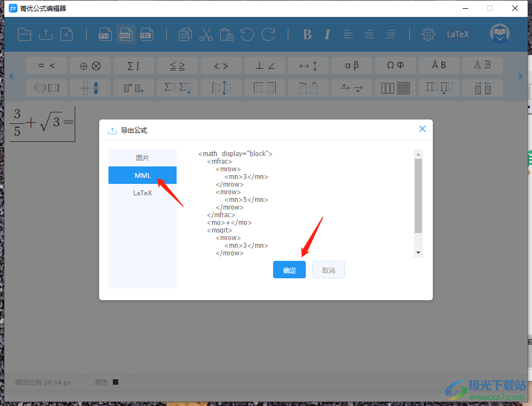Viewport: 532px width, 406px height.
Task: Open bracket templates palette
Action: (46, 88)
